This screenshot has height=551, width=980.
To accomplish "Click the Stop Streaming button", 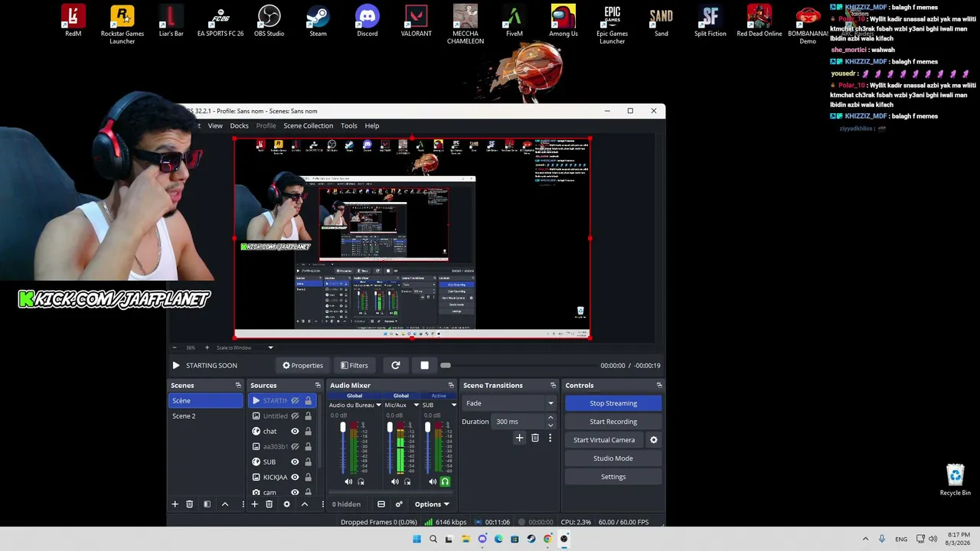I will tap(613, 403).
